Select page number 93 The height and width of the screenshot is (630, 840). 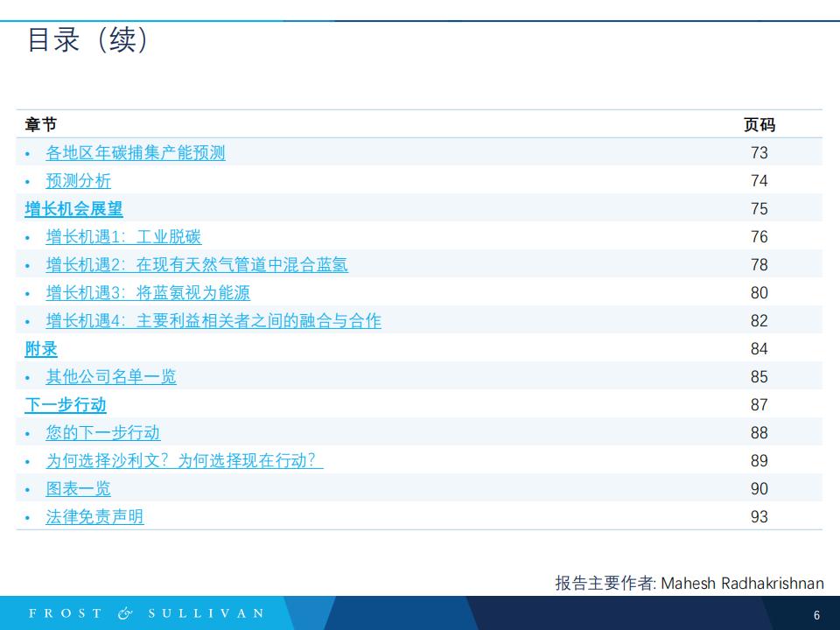click(x=759, y=516)
